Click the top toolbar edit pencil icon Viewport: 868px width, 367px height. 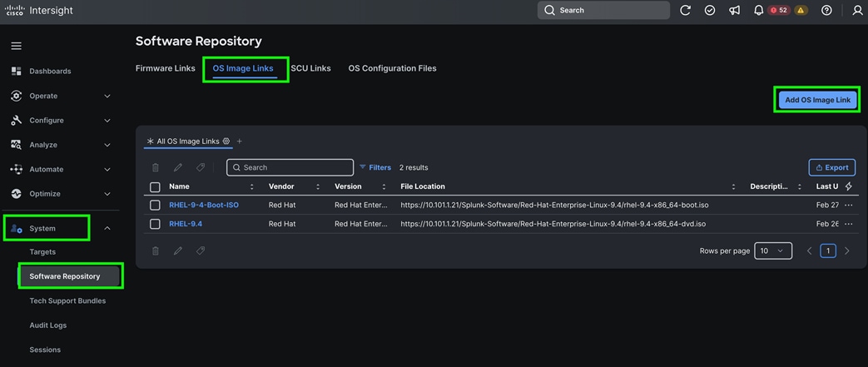178,167
